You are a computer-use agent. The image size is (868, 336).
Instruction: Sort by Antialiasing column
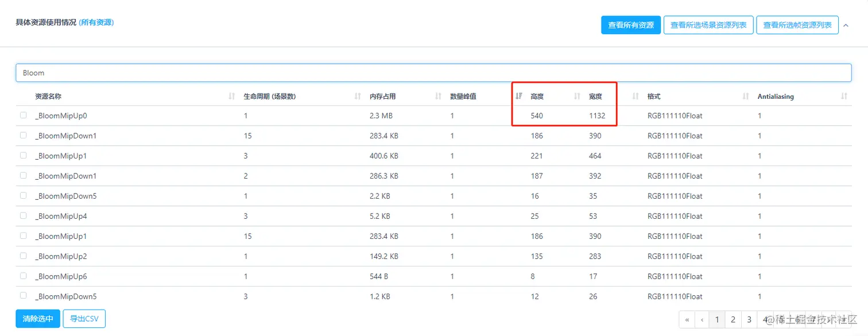click(844, 96)
